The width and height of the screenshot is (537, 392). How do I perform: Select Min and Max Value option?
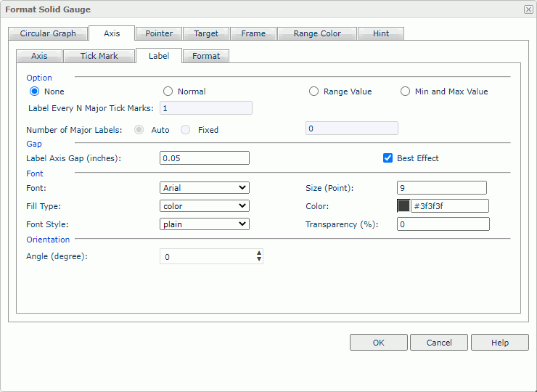point(406,91)
